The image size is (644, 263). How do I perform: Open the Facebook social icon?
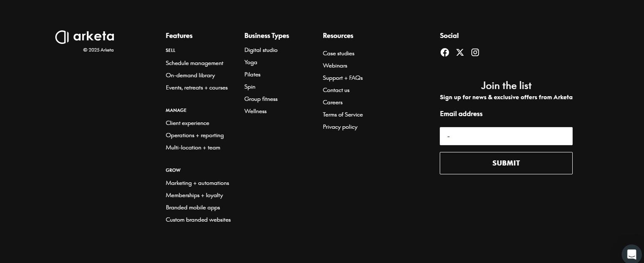445,52
